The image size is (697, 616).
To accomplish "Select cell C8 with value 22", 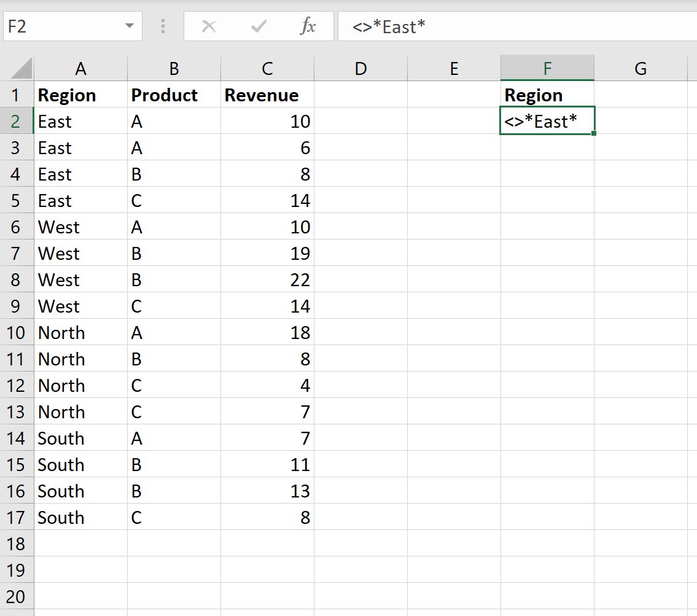I will [x=267, y=279].
